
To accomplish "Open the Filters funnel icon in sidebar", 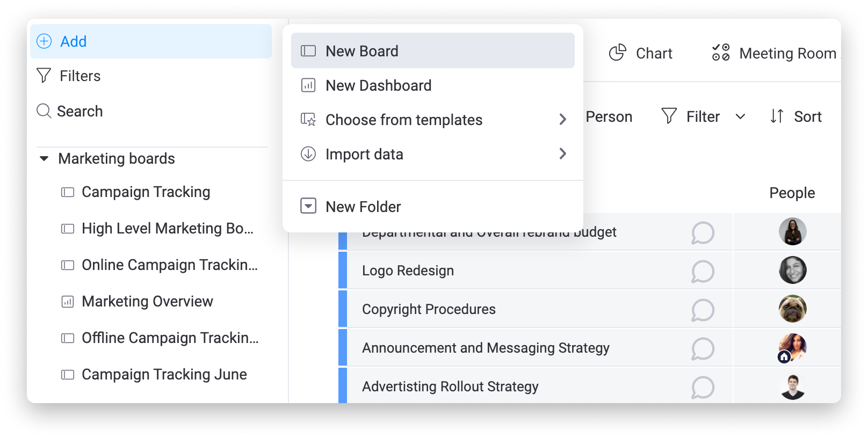I will pyautogui.click(x=44, y=76).
